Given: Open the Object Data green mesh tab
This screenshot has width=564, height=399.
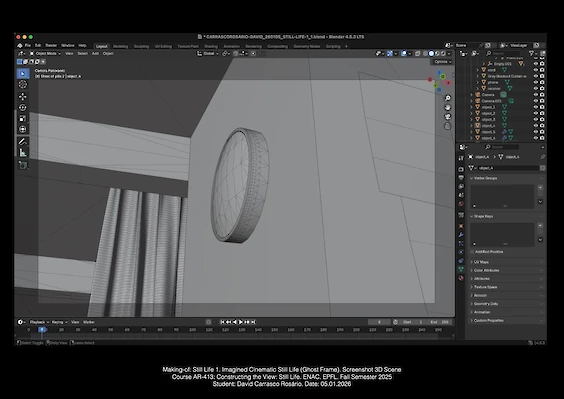Looking at the screenshot, I should [461, 269].
